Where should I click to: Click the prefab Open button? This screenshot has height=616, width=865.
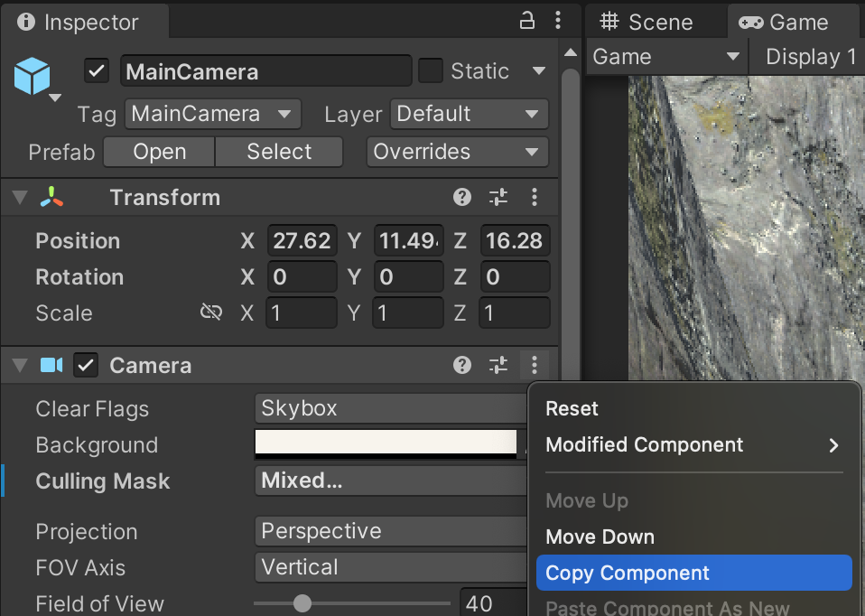[159, 152]
